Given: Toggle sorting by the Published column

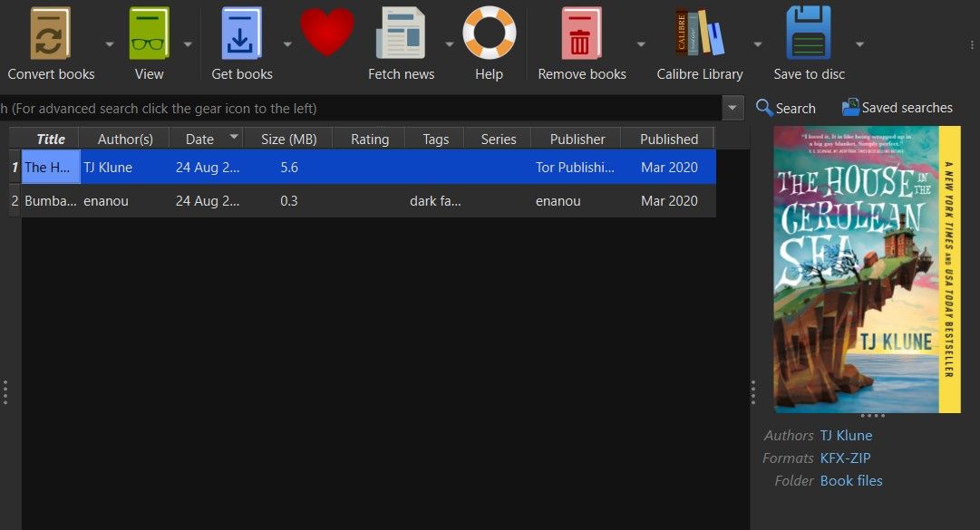Looking at the screenshot, I should tap(668, 139).
